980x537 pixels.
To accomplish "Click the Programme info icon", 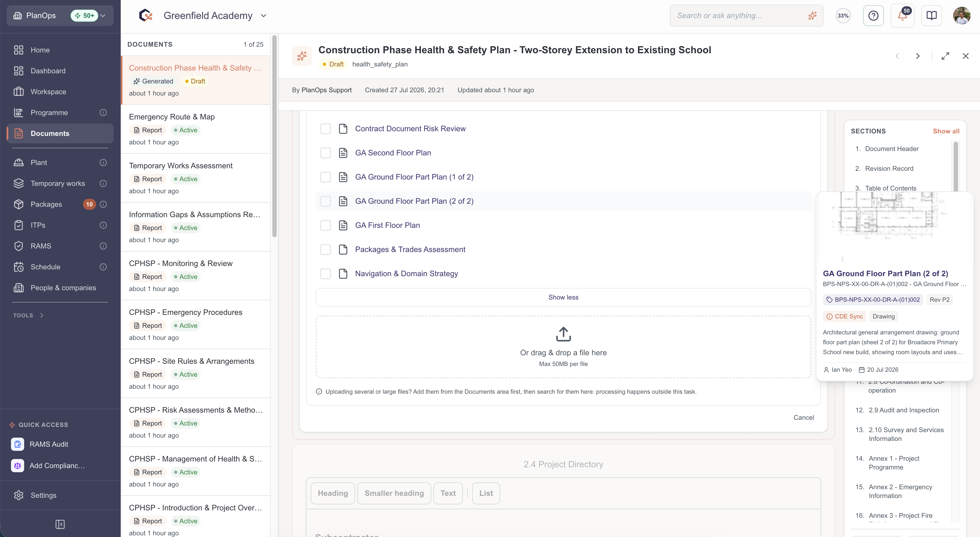I will (103, 113).
